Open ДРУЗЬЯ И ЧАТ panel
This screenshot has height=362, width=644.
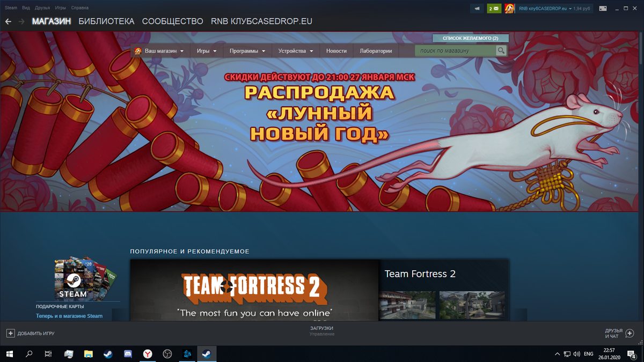click(613, 334)
